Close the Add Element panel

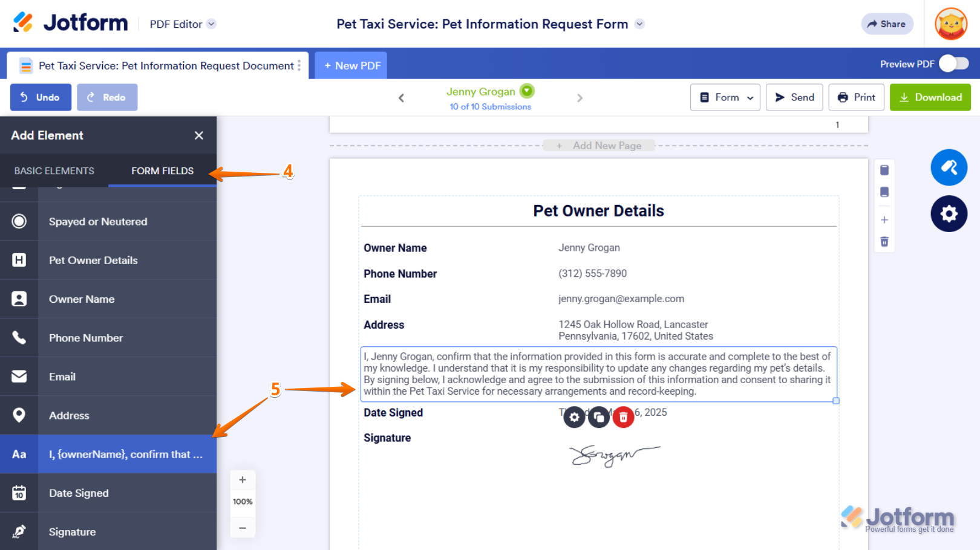point(199,135)
